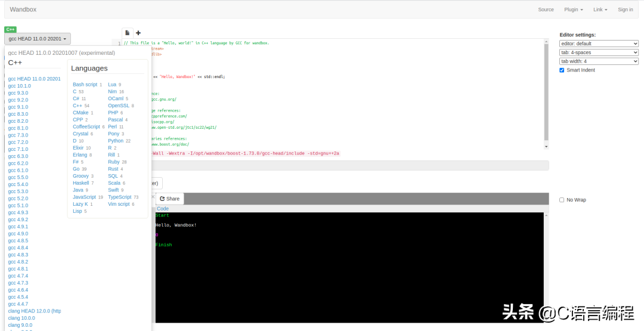
Task: Click the Code link above output
Action: coord(163,209)
